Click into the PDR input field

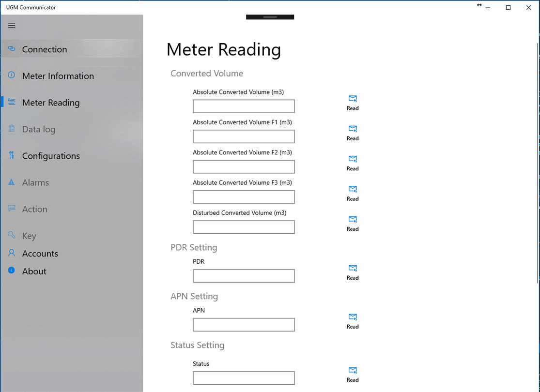[x=244, y=276]
